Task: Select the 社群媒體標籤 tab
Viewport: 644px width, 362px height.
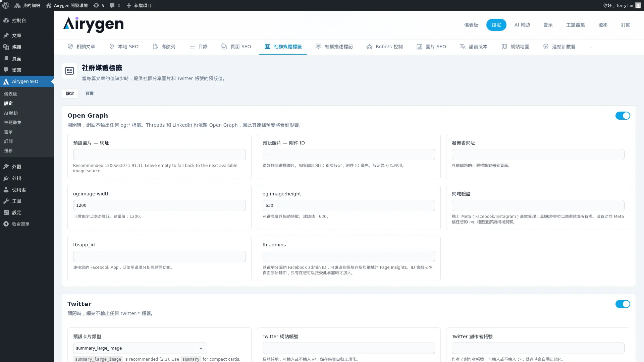Action: [283, 47]
